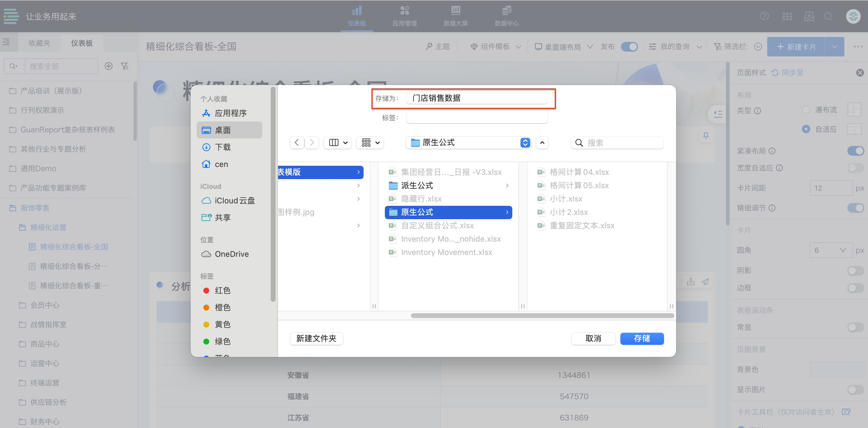Open the user avatar menu
Viewport: 868px width, 428px height.
point(853,16)
